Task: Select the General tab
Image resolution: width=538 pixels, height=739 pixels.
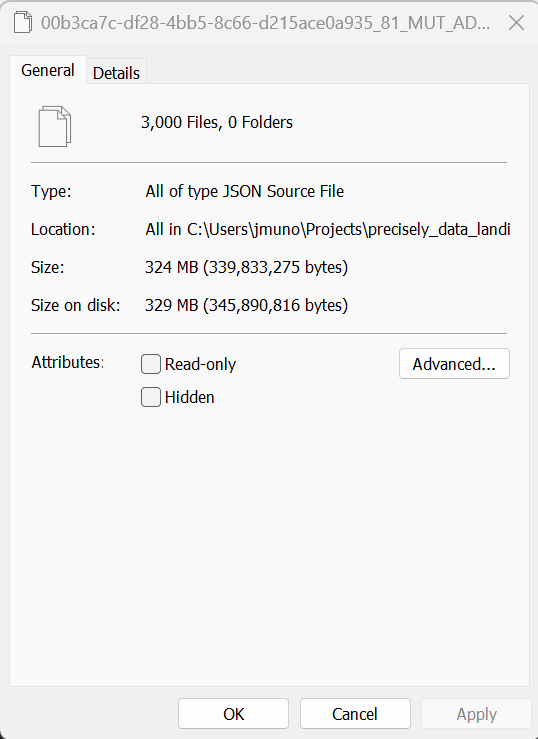Action: pyautogui.click(x=48, y=70)
